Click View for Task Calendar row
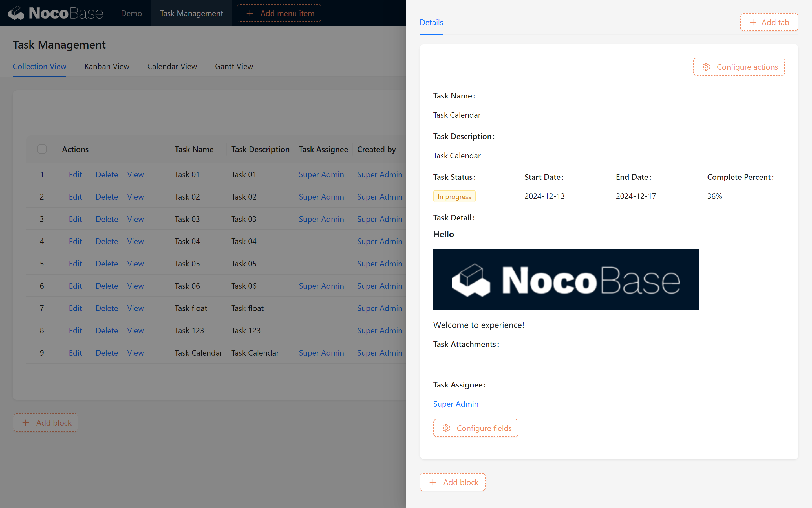This screenshot has height=508, width=812. 135,353
